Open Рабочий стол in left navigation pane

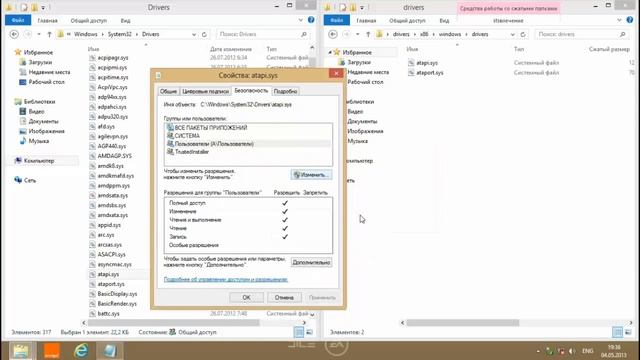[46, 82]
